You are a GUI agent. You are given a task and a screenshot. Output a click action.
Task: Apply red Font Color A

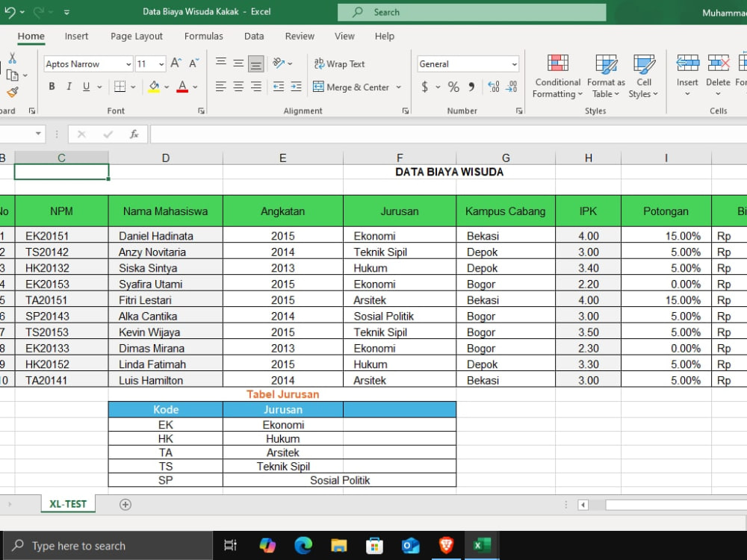pos(182,87)
